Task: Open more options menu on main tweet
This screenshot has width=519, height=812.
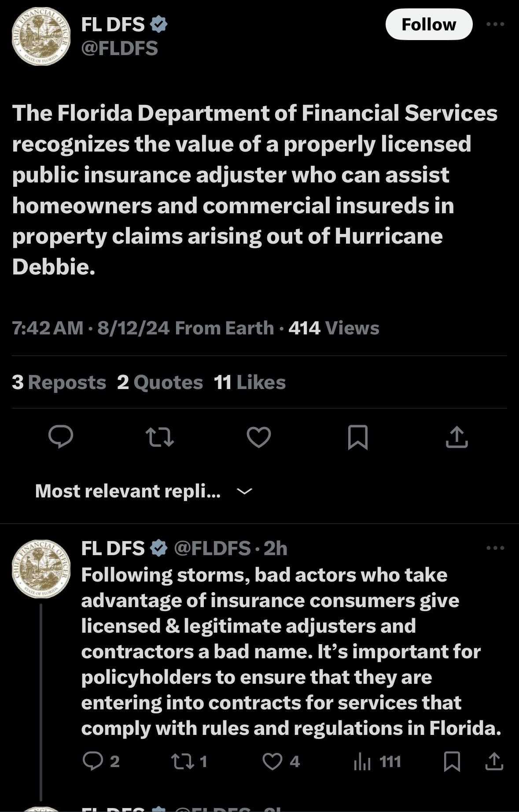Action: click(496, 24)
